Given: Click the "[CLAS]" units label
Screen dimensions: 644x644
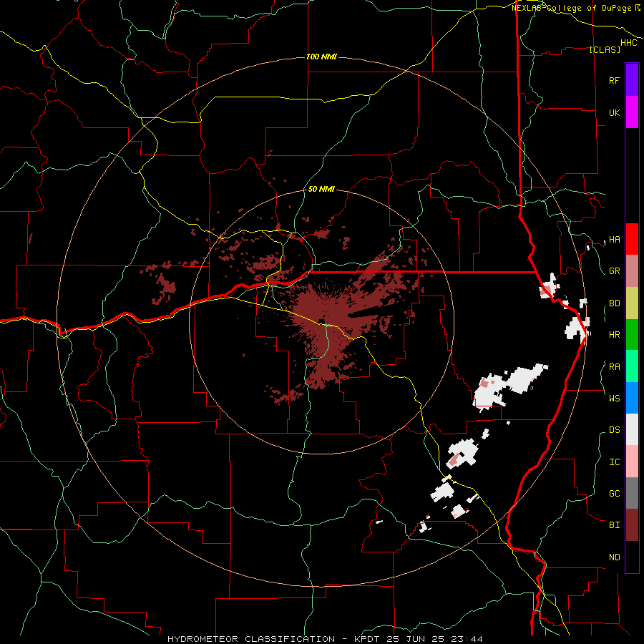Looking at the screenshot, I should pos(605,49).
